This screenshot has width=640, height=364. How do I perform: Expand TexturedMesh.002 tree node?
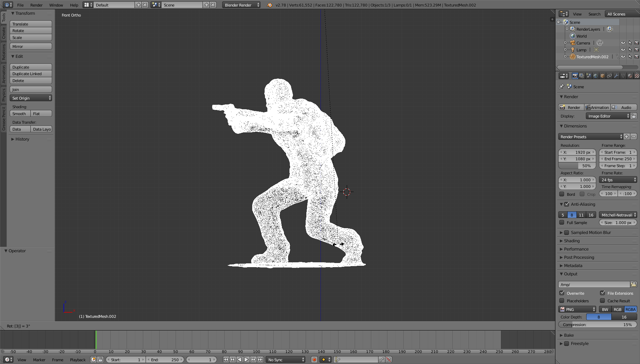pyautogui.click(x=565, y=57)
